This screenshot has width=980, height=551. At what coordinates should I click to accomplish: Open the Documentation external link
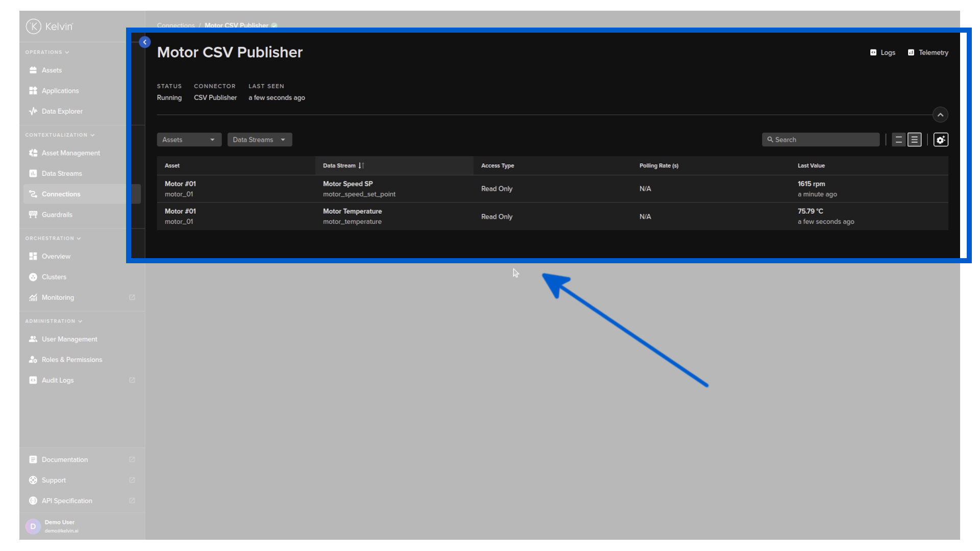(x=64, y=460)
